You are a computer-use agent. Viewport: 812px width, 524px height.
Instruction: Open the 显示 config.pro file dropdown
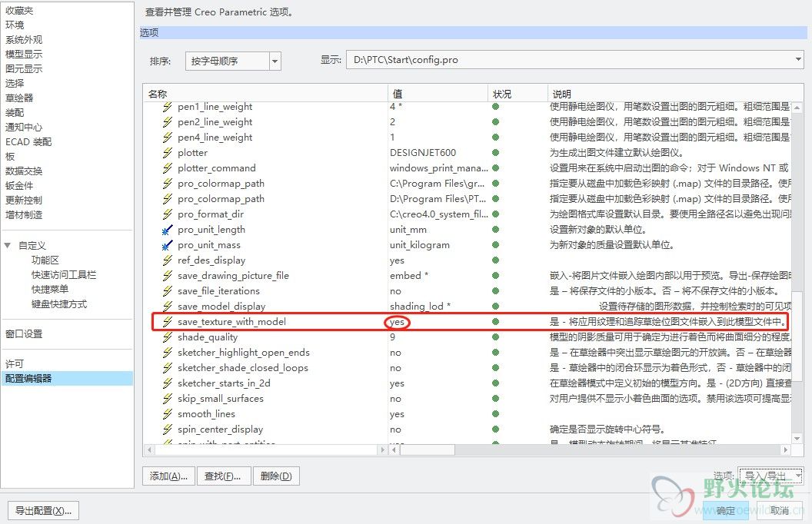575,60
